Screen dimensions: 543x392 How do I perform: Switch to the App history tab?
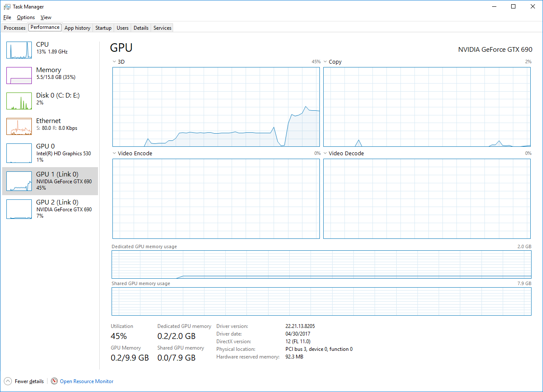point(77,28)
